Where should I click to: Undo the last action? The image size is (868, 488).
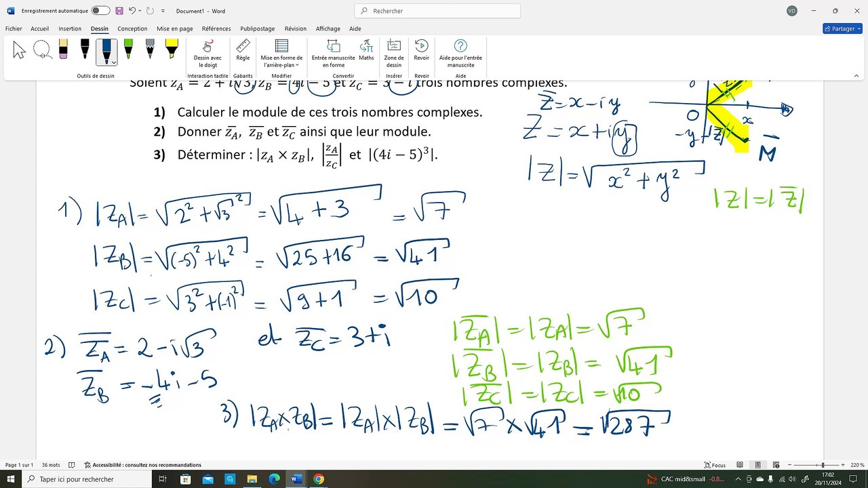(x=133, y=11)
